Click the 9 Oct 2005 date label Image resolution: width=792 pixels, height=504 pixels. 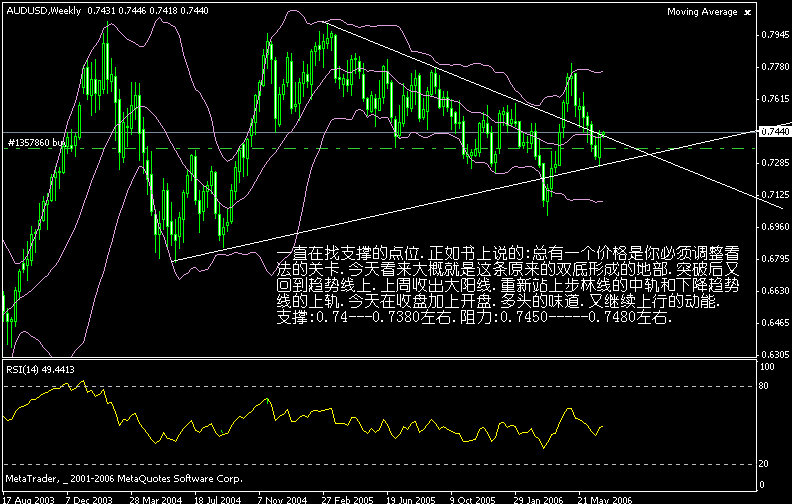click(473, 499)
